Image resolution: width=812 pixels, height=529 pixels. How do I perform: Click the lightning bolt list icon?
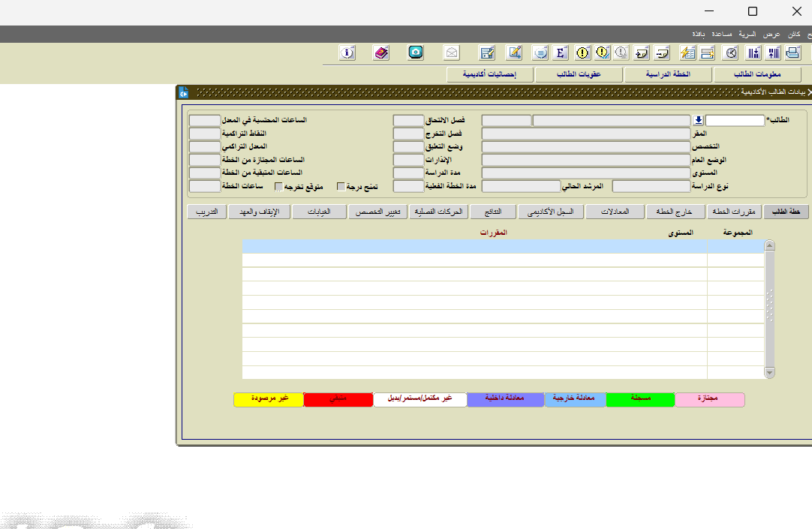687,53
